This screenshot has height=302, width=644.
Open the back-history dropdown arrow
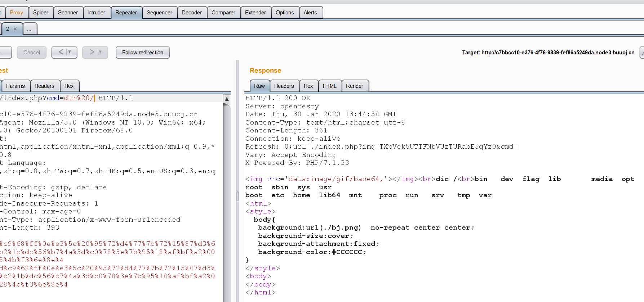click(70, 52)
